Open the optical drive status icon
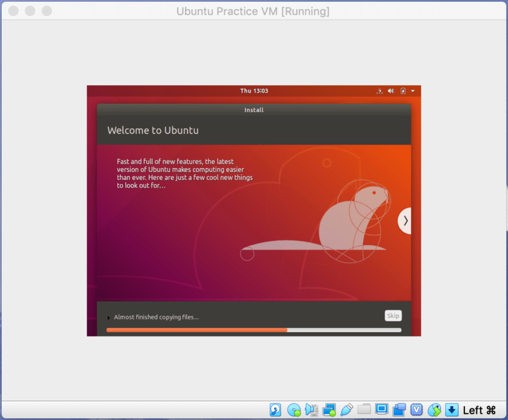 coord(294,410)
